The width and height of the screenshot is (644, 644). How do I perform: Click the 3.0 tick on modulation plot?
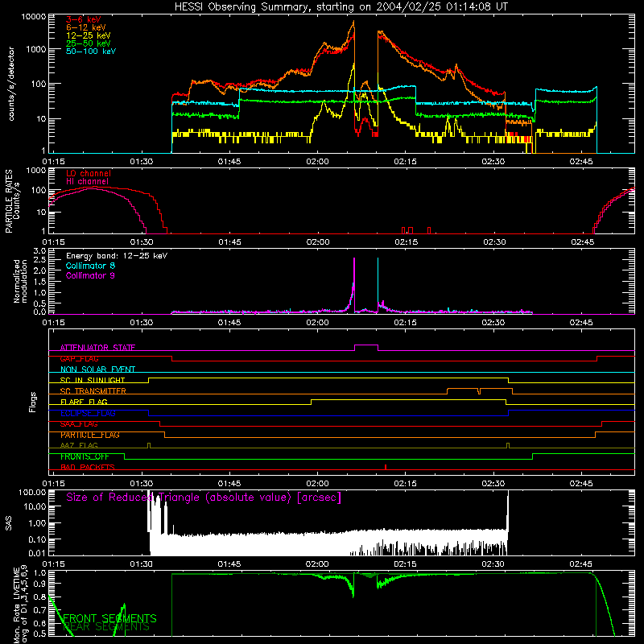pyautogui.click(x=39, y=251)
